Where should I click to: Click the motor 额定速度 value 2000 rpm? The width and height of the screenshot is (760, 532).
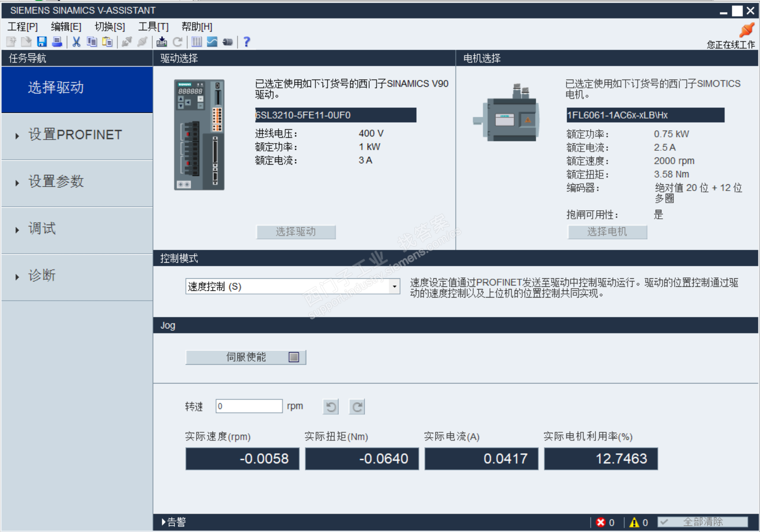[674, 161]
